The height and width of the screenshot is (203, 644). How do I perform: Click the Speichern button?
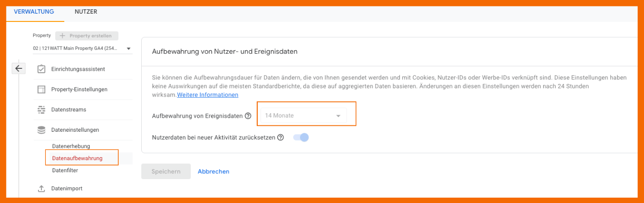[x=166, y=171]
